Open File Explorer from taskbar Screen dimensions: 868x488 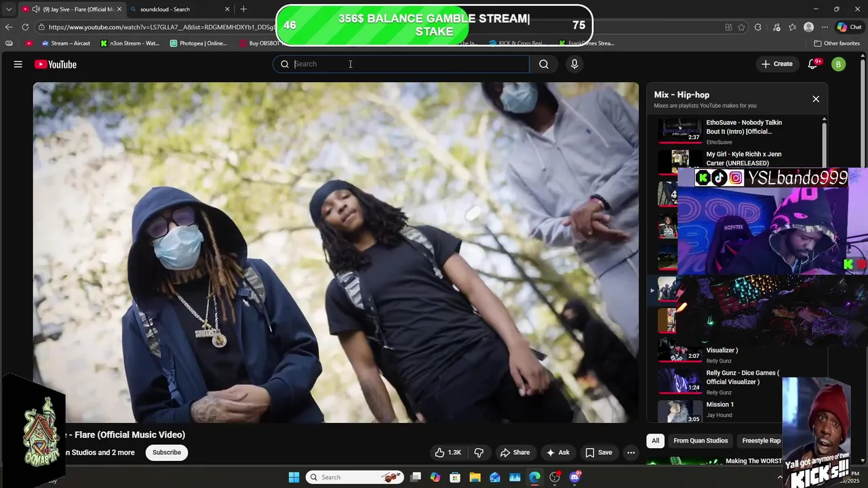point(475,477)
